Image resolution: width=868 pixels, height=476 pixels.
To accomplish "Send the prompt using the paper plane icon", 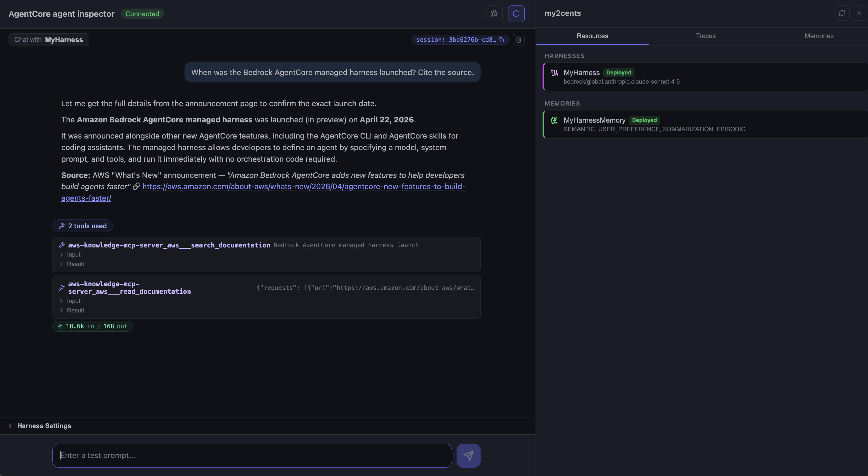I will [468, 456].
